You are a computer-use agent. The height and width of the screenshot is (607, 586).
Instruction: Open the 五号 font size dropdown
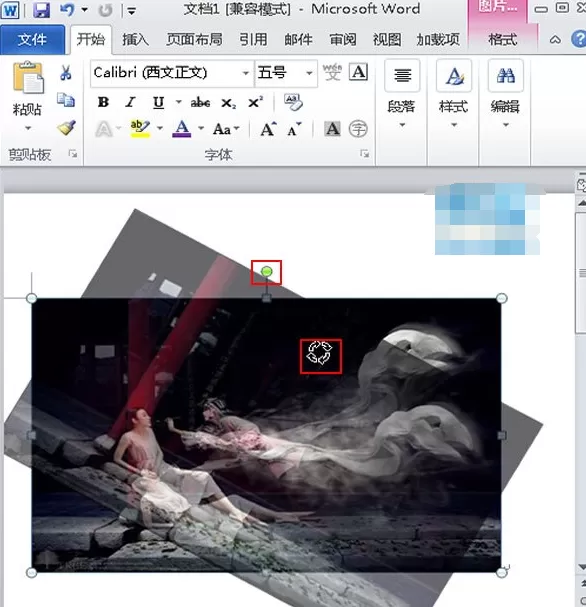tap(309, 73)
